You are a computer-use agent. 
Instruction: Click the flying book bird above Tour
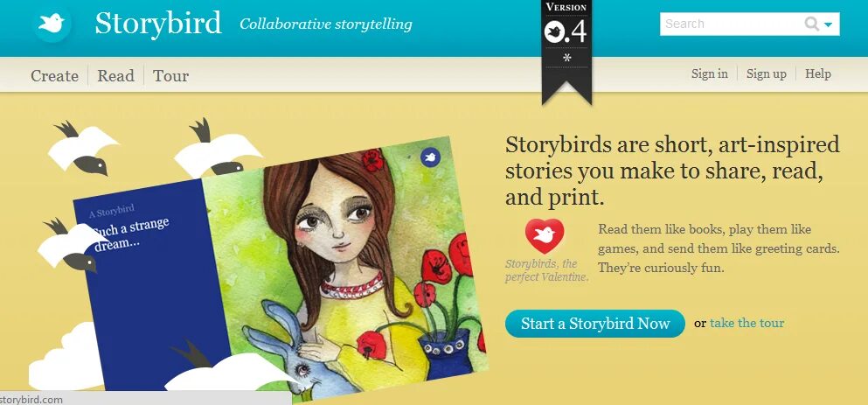point(217,149)
